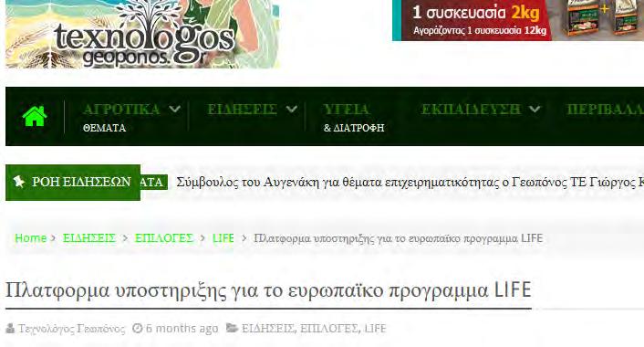Open the ΠΕΡΙΒΑΛΛΟΝ navigation menu

pyautogui.click(x=605, y=110)
